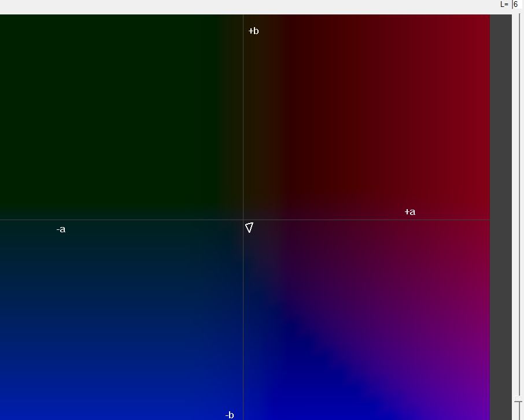The width and height of the screenshot is (524, 420).
Task: Pick the dark maroon in the upper-right quadrant center
Action: tap(364, 116)
